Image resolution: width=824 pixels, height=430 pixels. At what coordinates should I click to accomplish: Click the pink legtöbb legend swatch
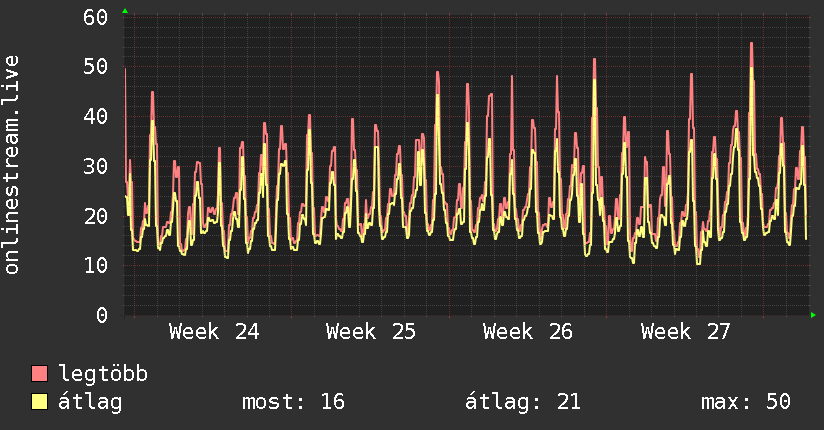[x=39, y=373]
